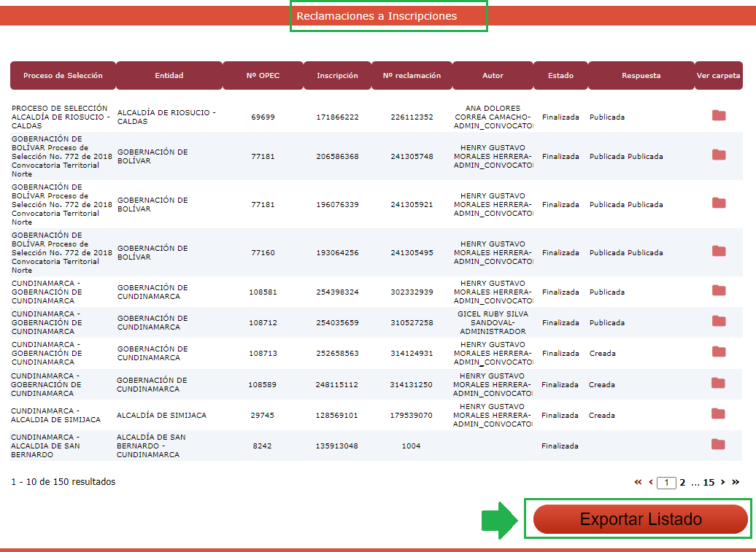Sort by Proceso de Selección column header
The height and width of the screenshot is (552, 756).
(63, 76)
